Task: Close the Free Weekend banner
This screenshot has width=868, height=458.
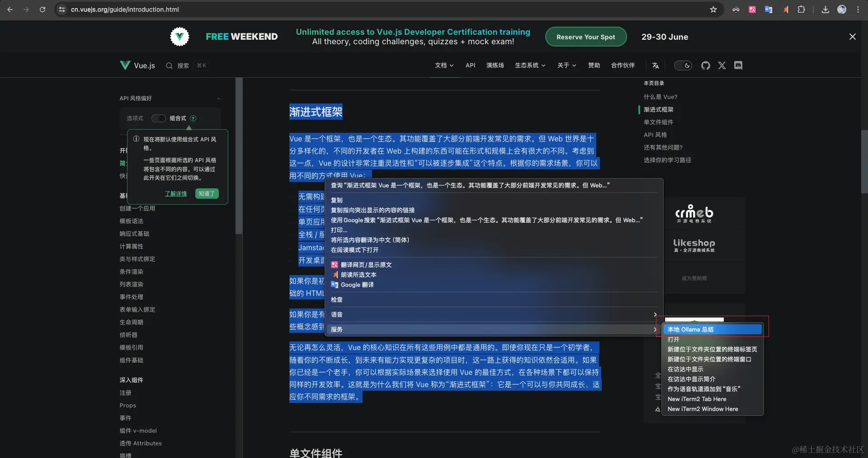Action: pyautogui.click(x=853, y=37)
